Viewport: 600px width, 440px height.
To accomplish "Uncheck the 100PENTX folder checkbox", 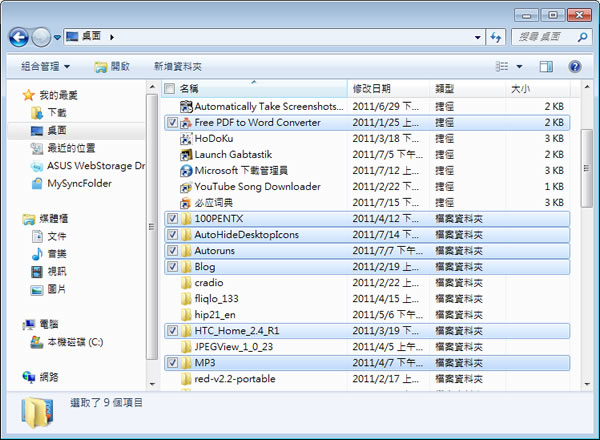I will (173, 219).
